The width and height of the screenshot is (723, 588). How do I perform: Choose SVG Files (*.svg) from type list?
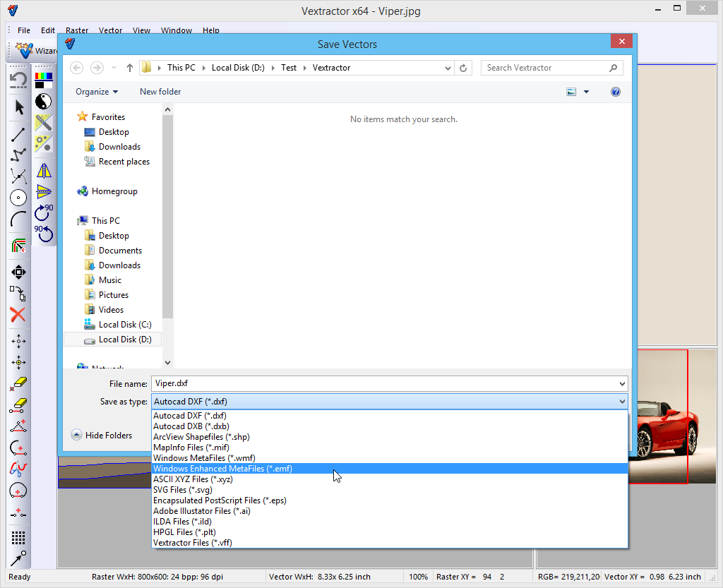[183, 490]
